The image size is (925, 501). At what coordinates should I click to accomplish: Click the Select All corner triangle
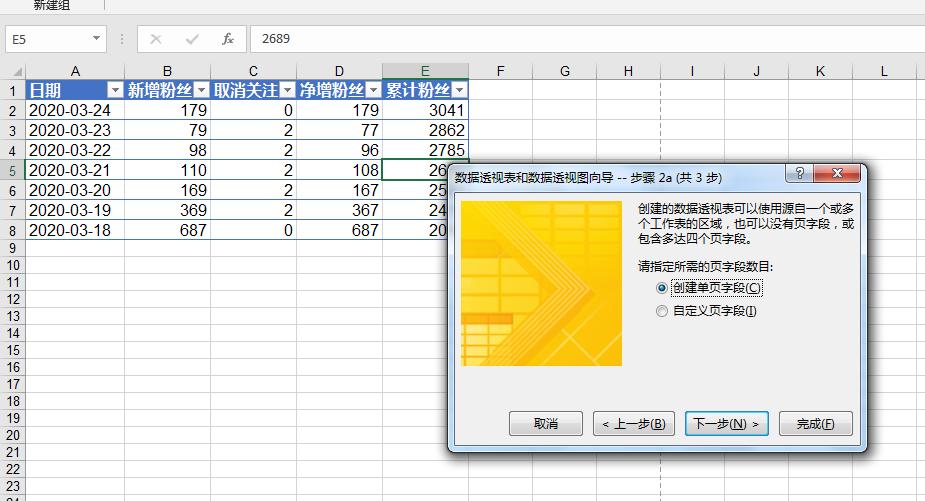pos(18,72)
